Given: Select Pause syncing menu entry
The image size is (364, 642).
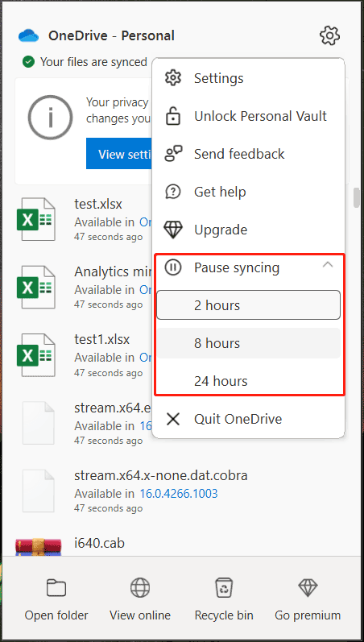Looking at the screenshot, I should pos(248,267).
